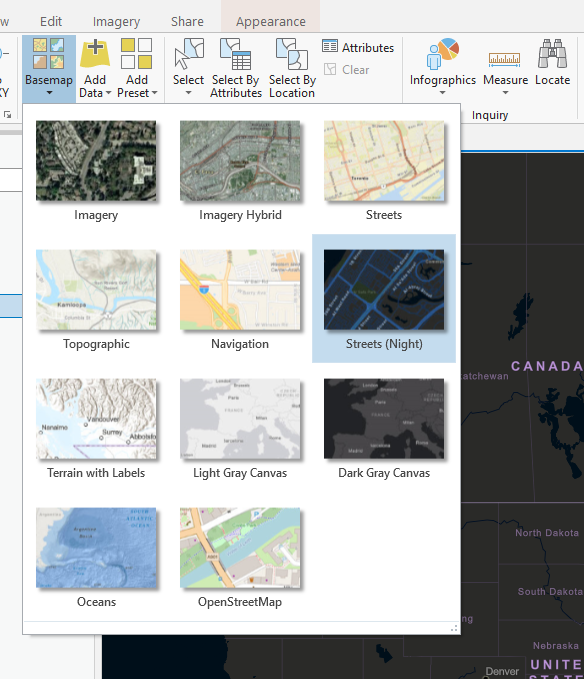Click the Add Preset icon
584x679 pixels.
[136, 54]
